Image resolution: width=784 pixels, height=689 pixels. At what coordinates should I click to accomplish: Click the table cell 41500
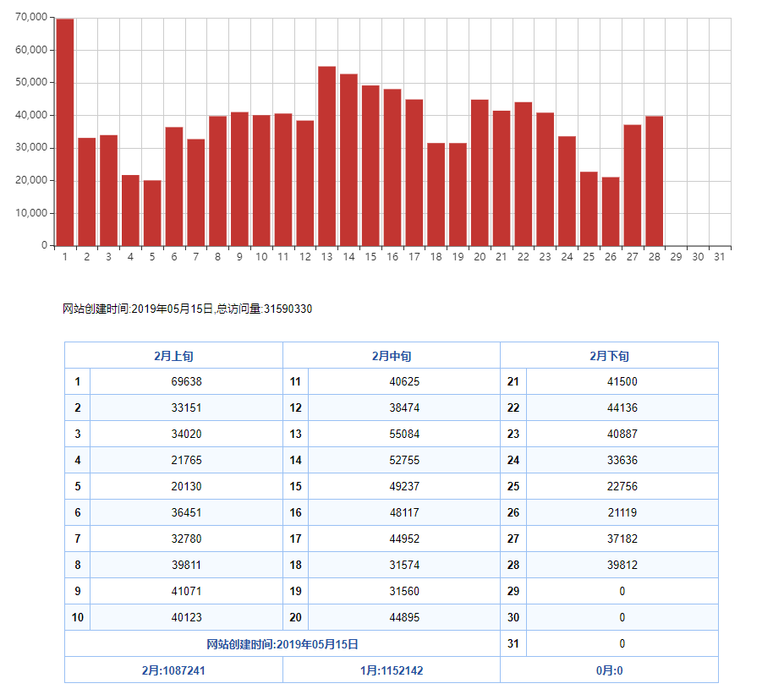pyautogui.click(x=622, y=382)
